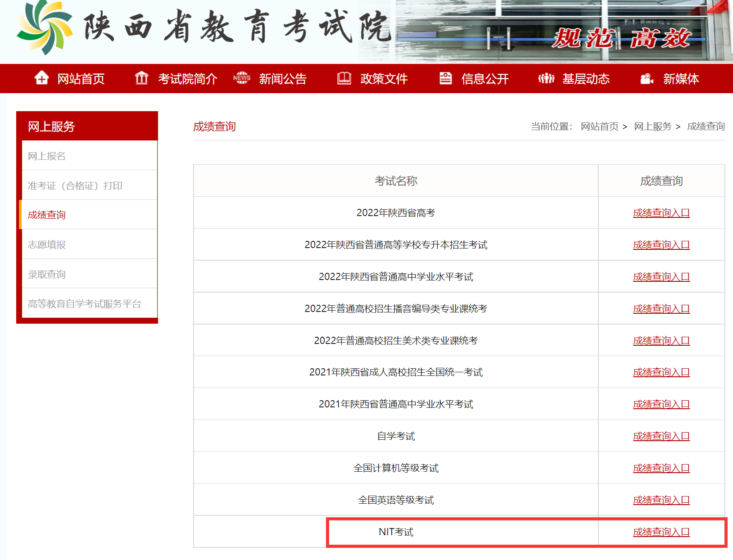Viewport: 733px width, 560px height.
Task: Click 网站首页 in the breadcrumb
Action: pyautogui.click(x=599, y=126)
